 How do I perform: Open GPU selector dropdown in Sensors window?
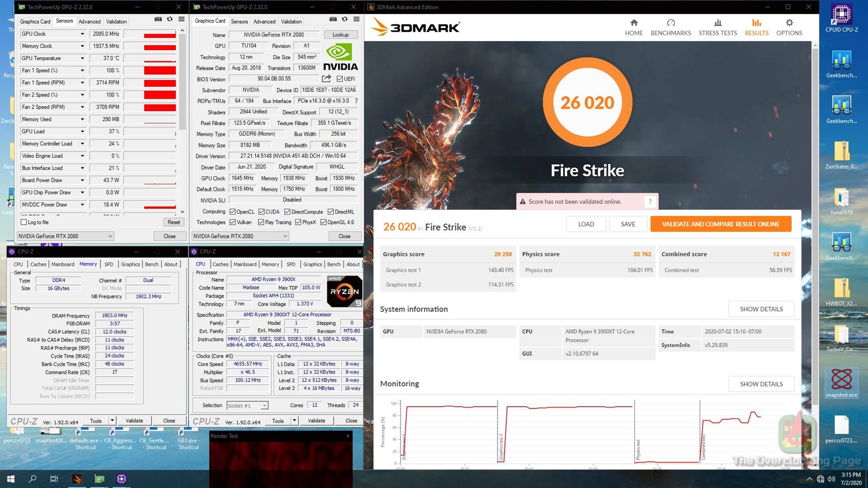[110, 236]
